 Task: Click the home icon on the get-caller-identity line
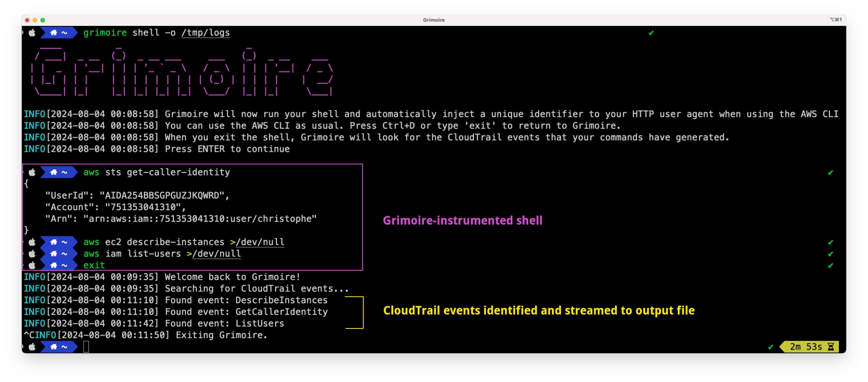[54, 172]
